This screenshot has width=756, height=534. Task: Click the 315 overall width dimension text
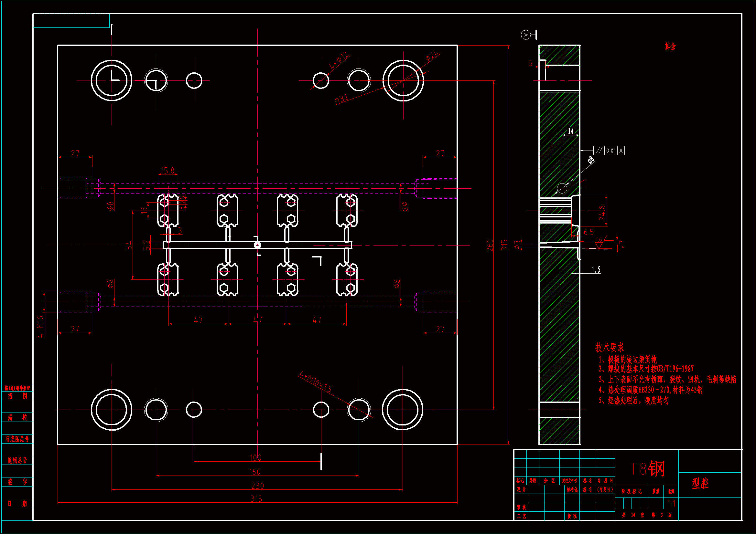pos(256,499)
